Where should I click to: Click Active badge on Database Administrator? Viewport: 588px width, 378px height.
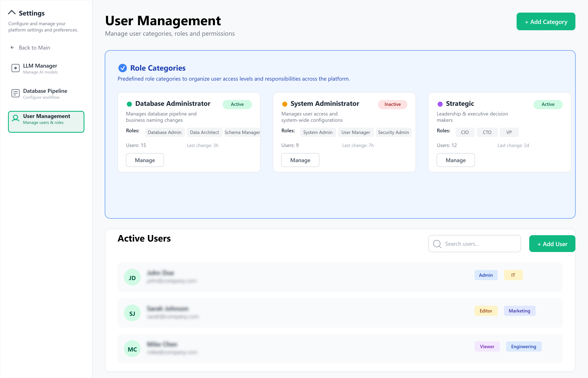(x=237, y=104)
